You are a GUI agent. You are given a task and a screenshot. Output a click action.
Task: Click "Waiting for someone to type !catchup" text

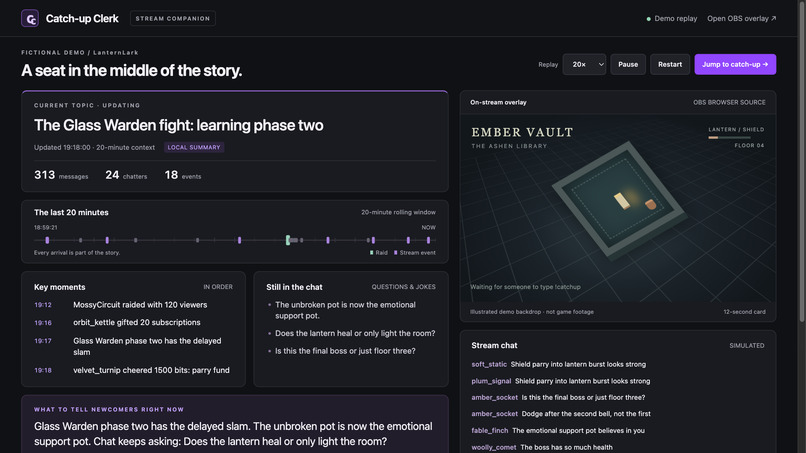tap(525, 287)
